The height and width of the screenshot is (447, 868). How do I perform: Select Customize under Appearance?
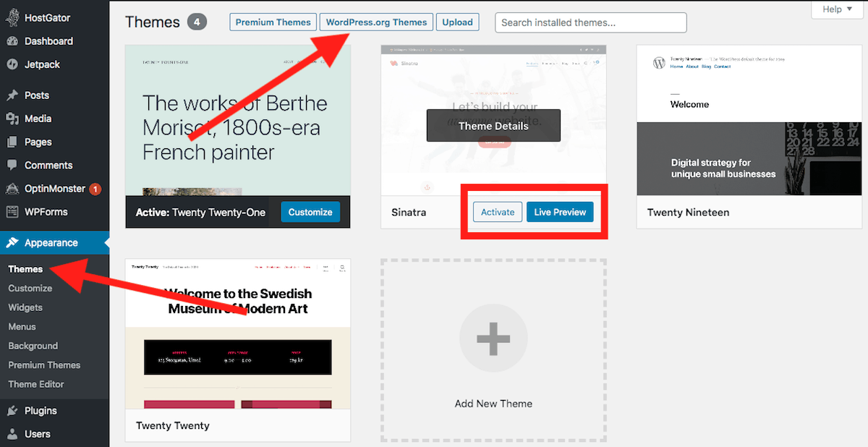pyautogui.click(x=30, y=288)
